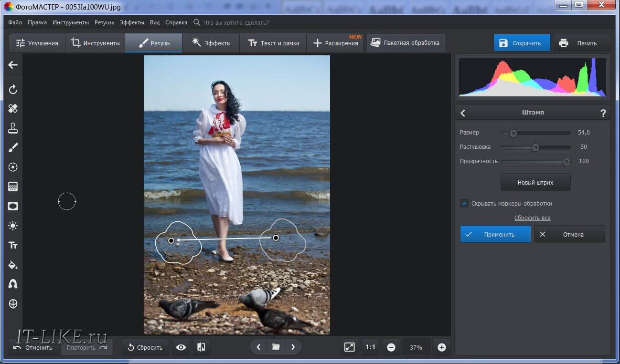Click the 37% zoom value field
Image resolution: width=620 pixels, height=364 pixels.
pos(416,347)
